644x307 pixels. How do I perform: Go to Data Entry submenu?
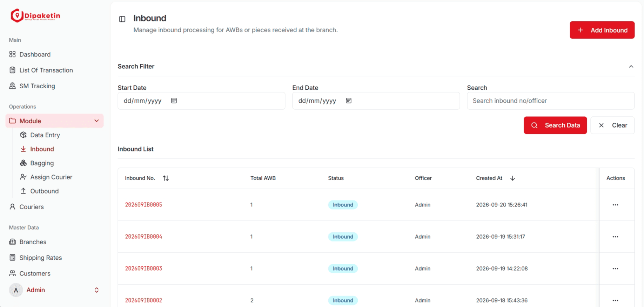tap(45, 135)
